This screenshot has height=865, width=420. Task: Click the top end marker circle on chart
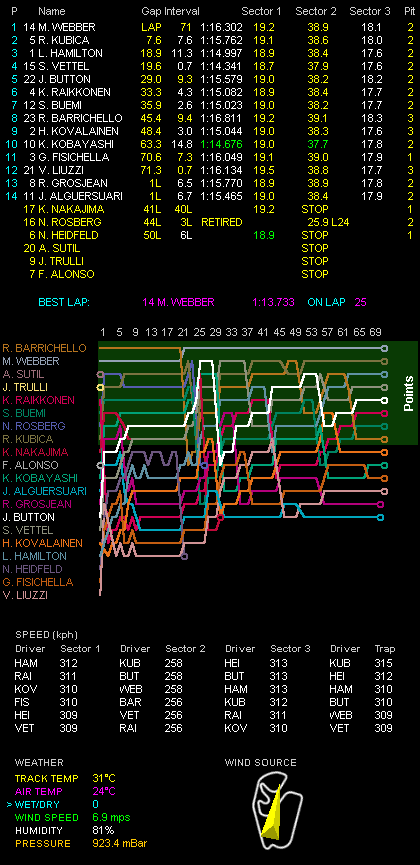coord(384,348)
